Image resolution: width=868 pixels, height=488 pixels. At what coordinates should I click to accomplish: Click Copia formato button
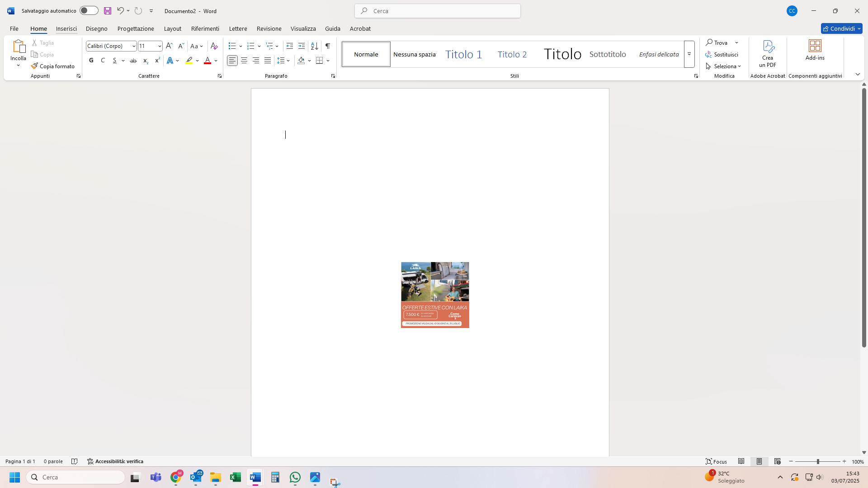point(53,66)
